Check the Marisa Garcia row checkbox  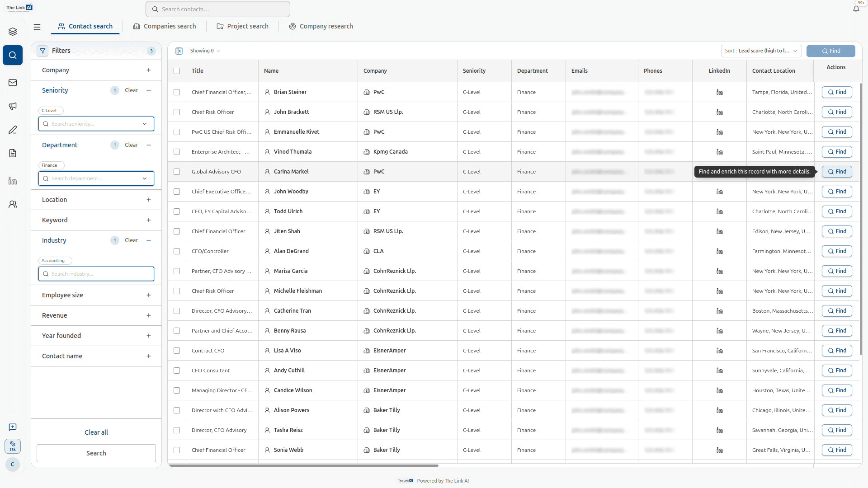point(177,271)
